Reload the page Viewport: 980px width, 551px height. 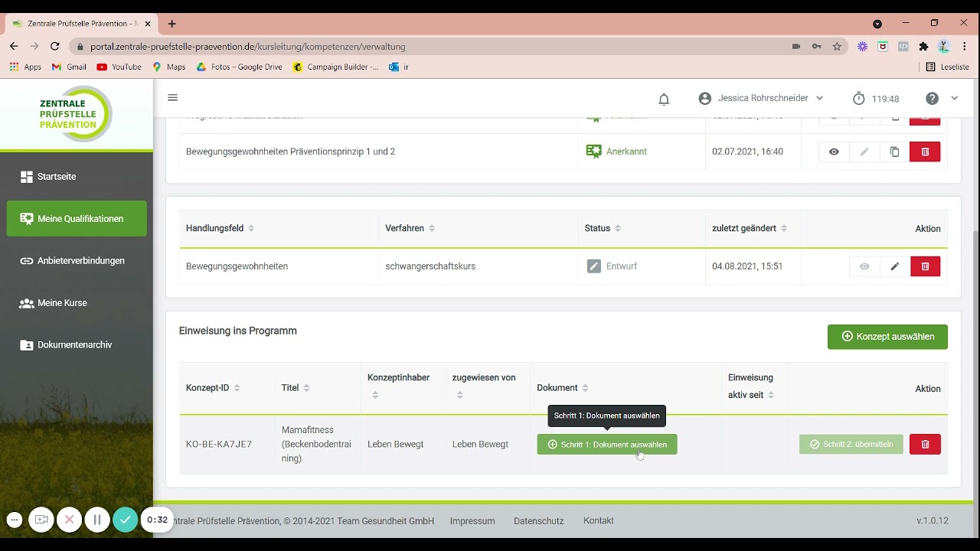pyautogui.click(x=55, y=46)
